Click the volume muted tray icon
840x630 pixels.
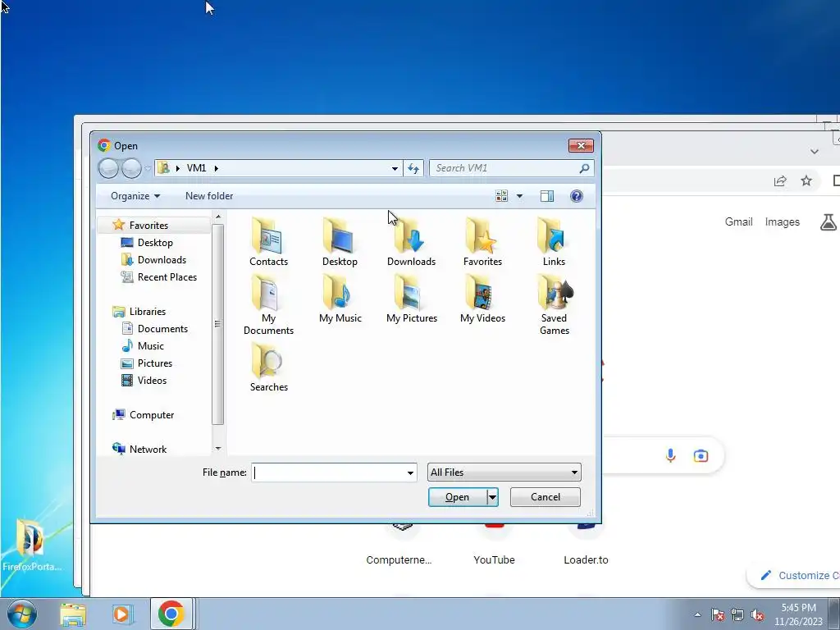coord(757,615)
